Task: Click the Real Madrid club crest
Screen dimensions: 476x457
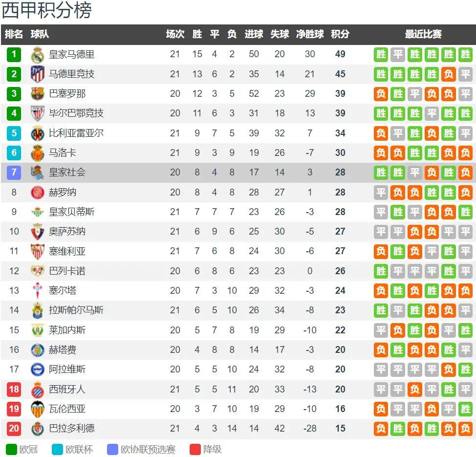Action: pyautogui.click(x=38, y=54)
